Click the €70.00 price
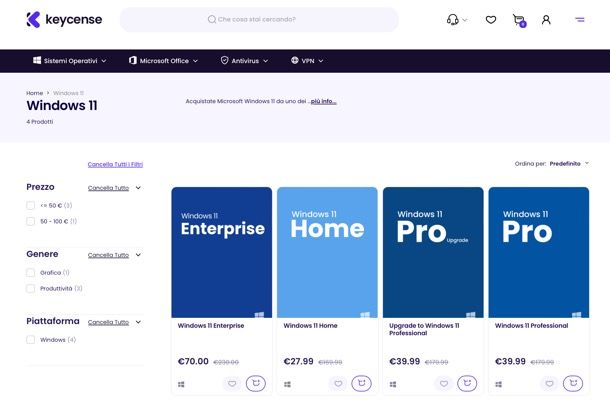Viewport: 610px width, 412px height. tap(193, 361)
